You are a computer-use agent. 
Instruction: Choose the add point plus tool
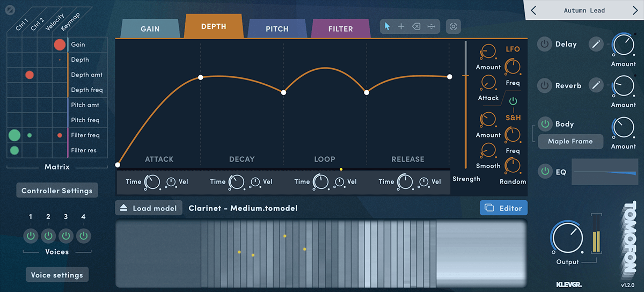[x=401, y=26]
